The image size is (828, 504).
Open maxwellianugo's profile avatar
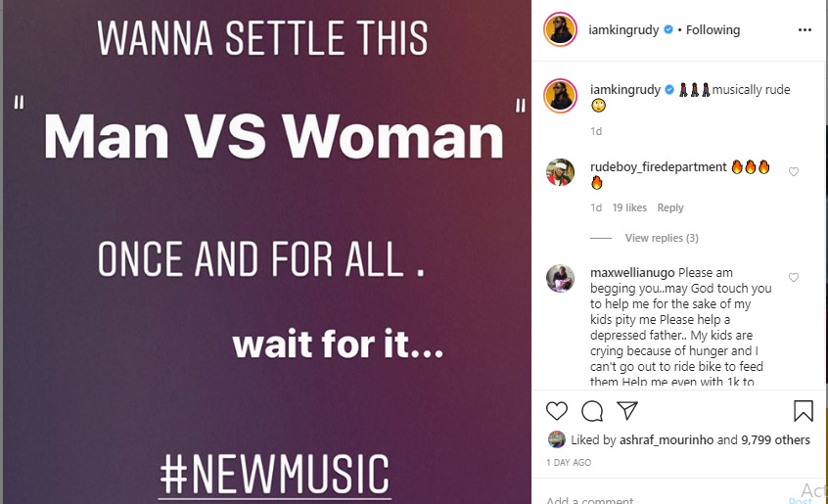pos(561,278)
